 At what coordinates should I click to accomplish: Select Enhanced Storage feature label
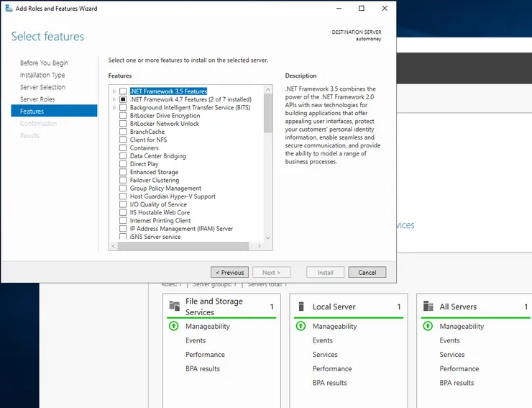point(154,172)
